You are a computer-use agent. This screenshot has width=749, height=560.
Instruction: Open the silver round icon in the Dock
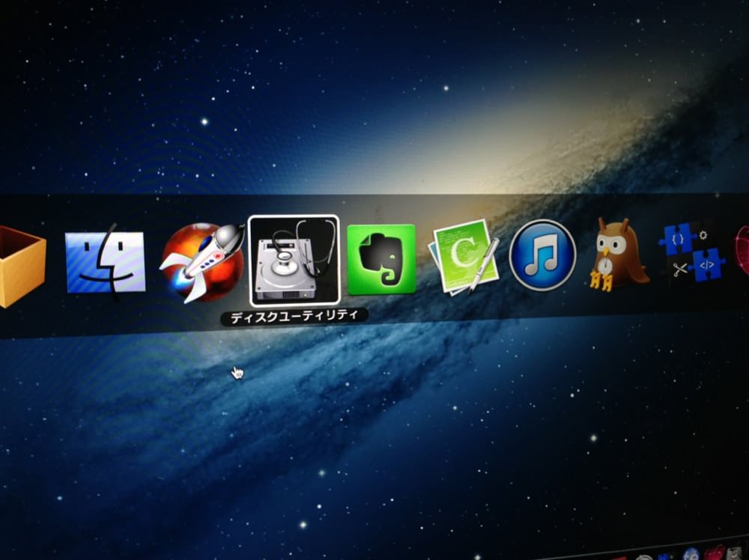point(644,558)
